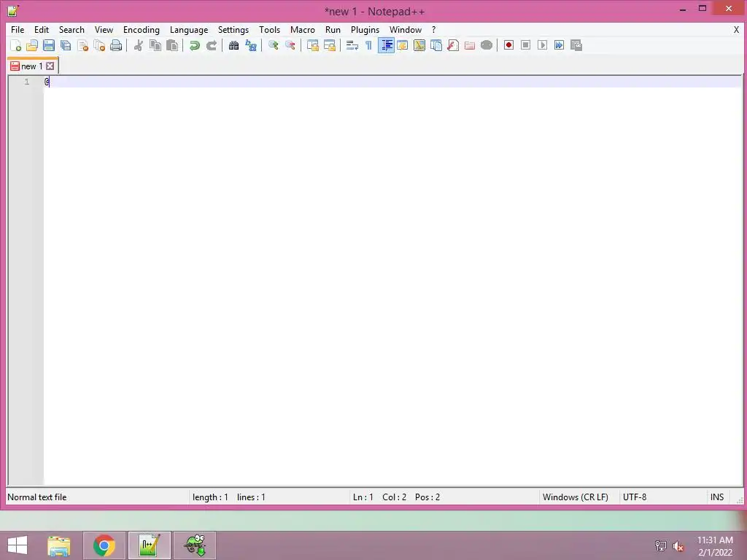Play back the recorded macro

542,45
